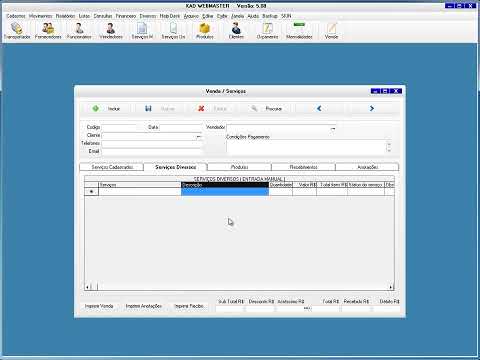Expand the Vendedor dropdown
This screenshot has width=480, height=360.
point(333,128)
